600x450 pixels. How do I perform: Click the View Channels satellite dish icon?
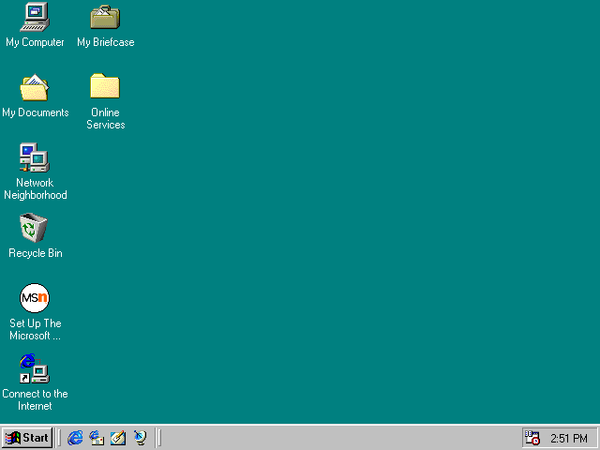click(140, 438)
